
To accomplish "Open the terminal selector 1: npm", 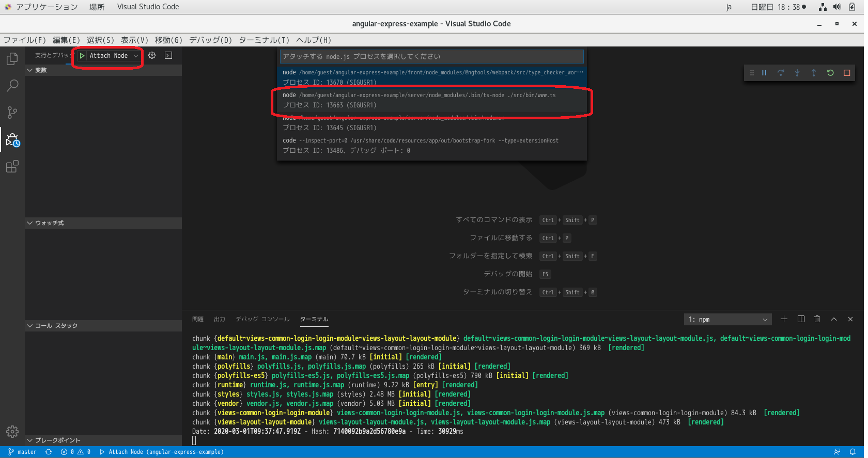I will click(x=728, y=320).
